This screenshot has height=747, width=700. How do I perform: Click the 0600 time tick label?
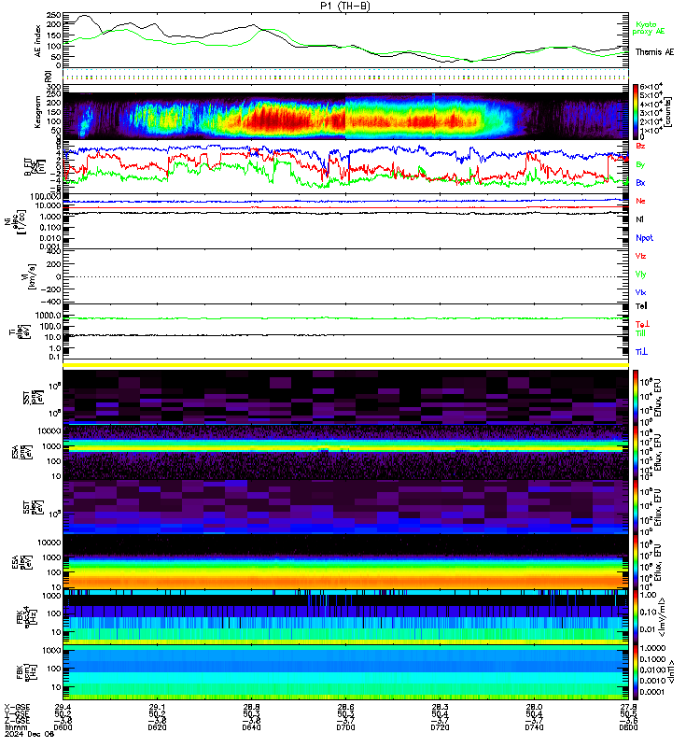tap(63, 727)
